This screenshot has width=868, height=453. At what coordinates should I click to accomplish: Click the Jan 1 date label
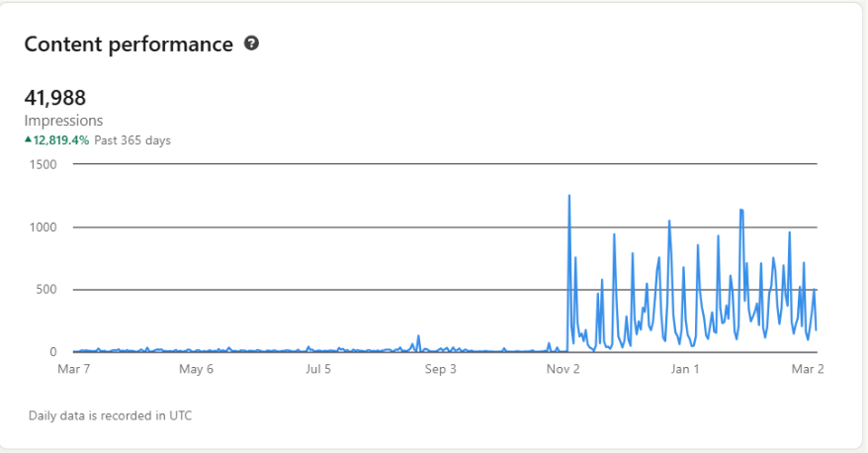pyautogui.click(x=685, y=370)
